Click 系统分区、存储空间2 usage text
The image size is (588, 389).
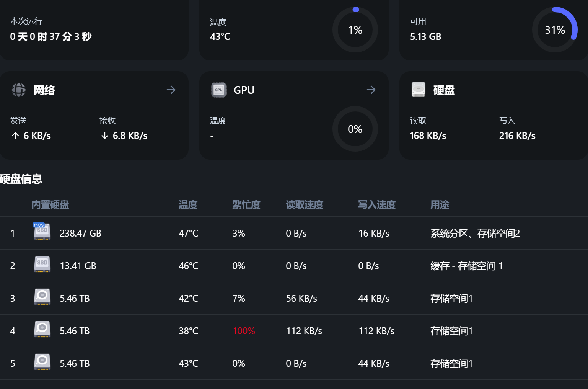475,233
